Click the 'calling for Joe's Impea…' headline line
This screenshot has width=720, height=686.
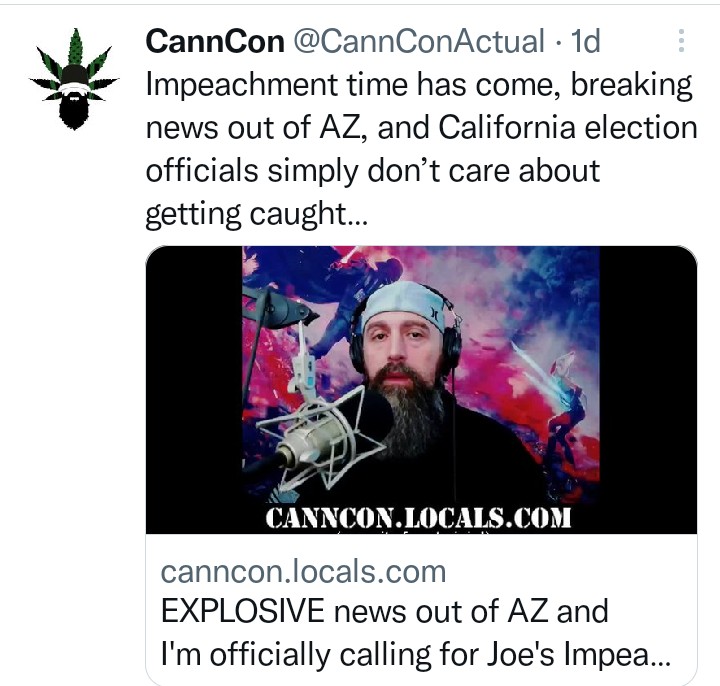[x=415, y=654]
